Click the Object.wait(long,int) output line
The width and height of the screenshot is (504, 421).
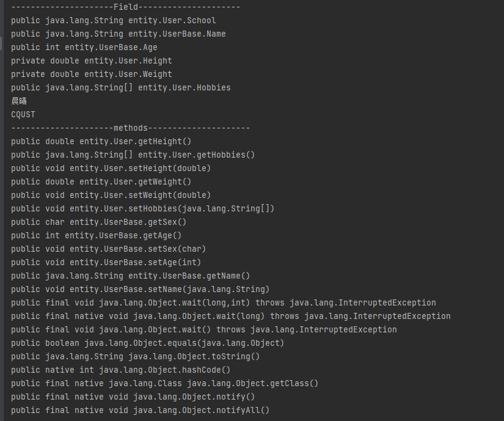coord(224,303)
